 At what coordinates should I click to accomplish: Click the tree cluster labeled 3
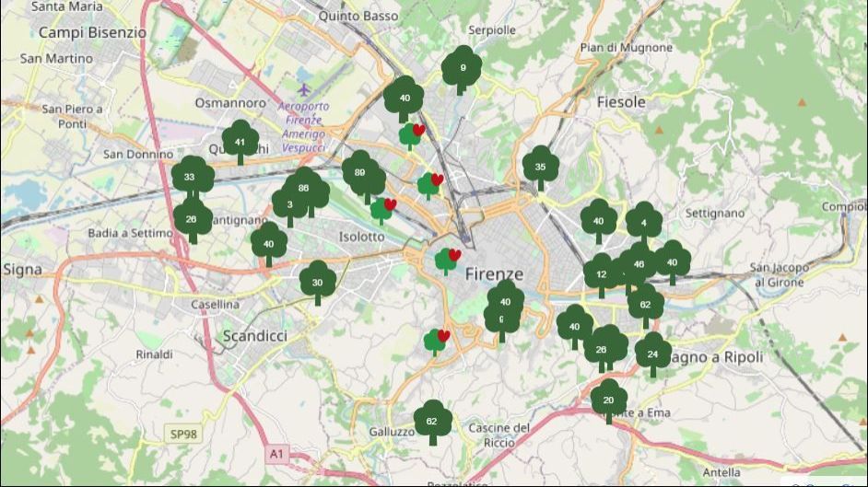[289, 205]
